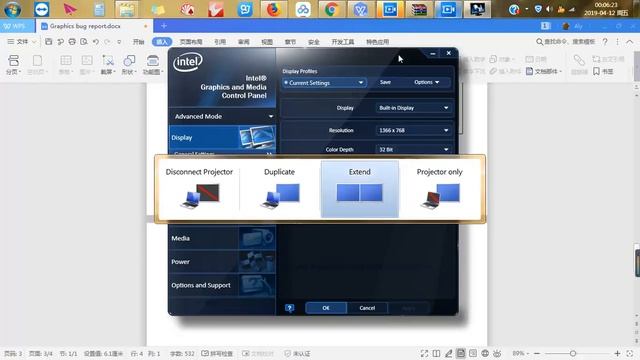Image resolution: width=640 pixels, height=360 pixels.
Task: Click the reading layout icon in status bar
Action: 436,353
